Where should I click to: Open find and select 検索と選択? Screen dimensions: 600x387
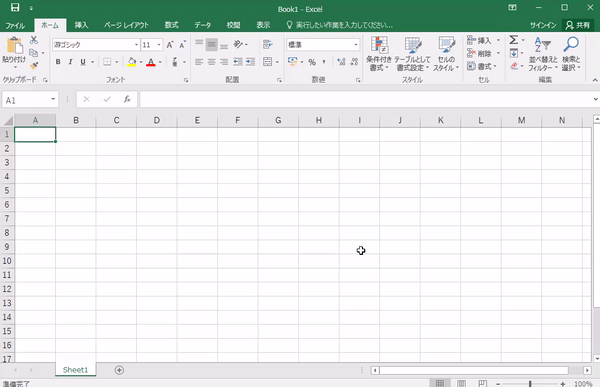571,54
